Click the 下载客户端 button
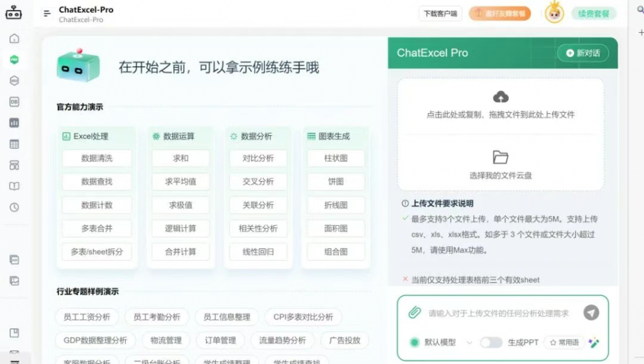Screen dimensions: 644x364 click(x=440, y=14)
